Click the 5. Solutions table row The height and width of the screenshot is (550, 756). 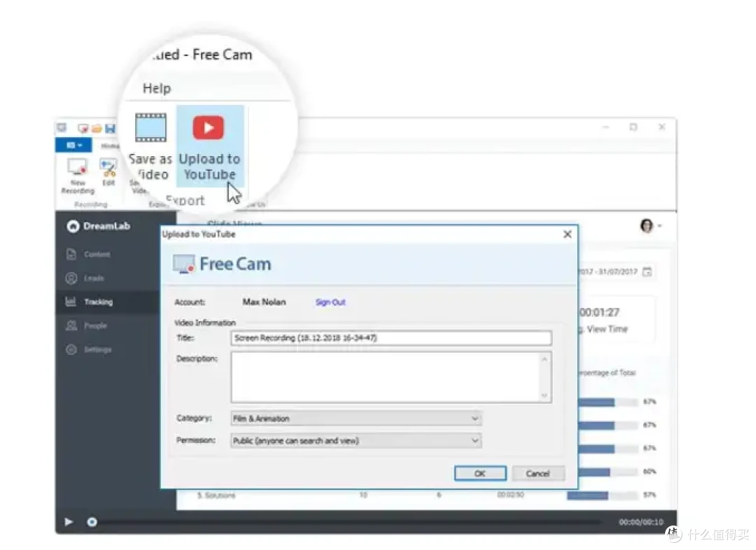(x=426, y=495)
